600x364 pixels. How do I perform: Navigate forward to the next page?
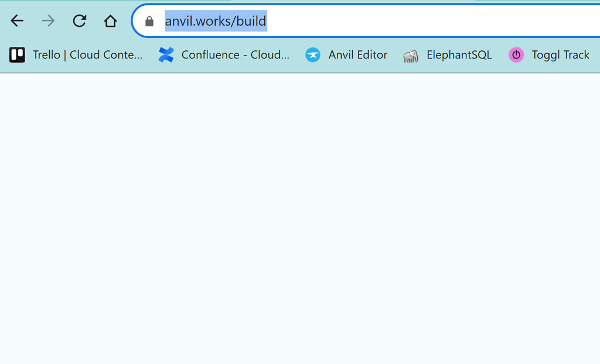pyautogui.click(x=48, y=20)
